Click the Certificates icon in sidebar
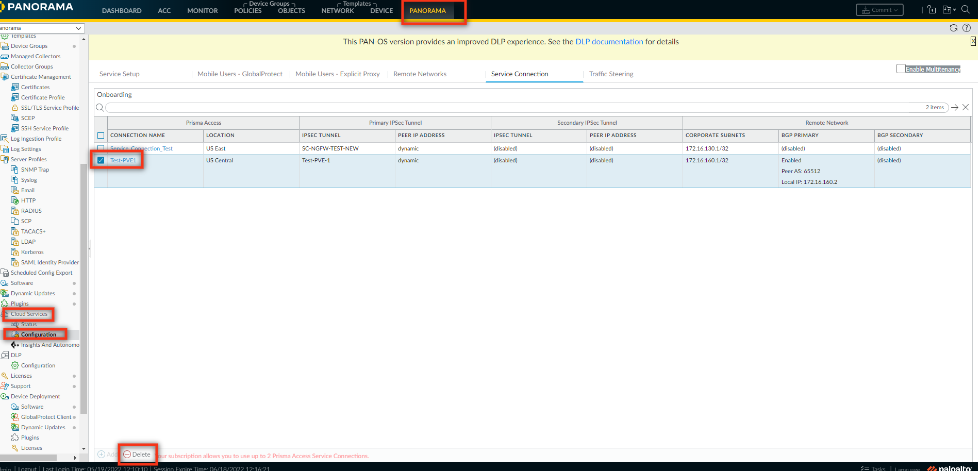 point(15,87)
